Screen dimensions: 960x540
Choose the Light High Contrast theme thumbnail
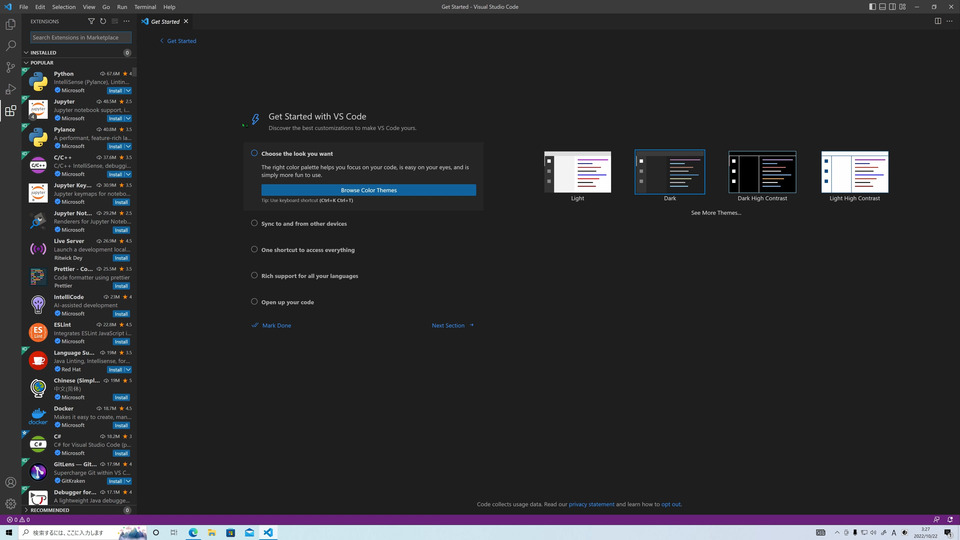(x=855, y=172)
